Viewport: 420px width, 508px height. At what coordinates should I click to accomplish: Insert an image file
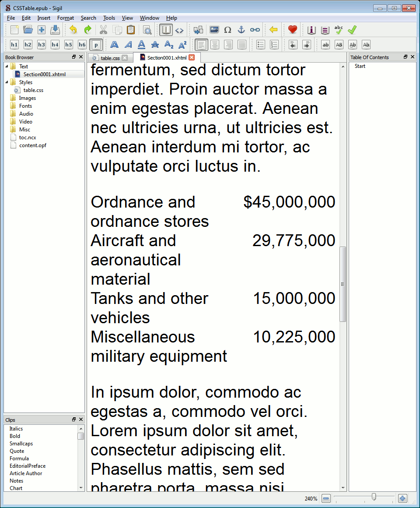214,30
